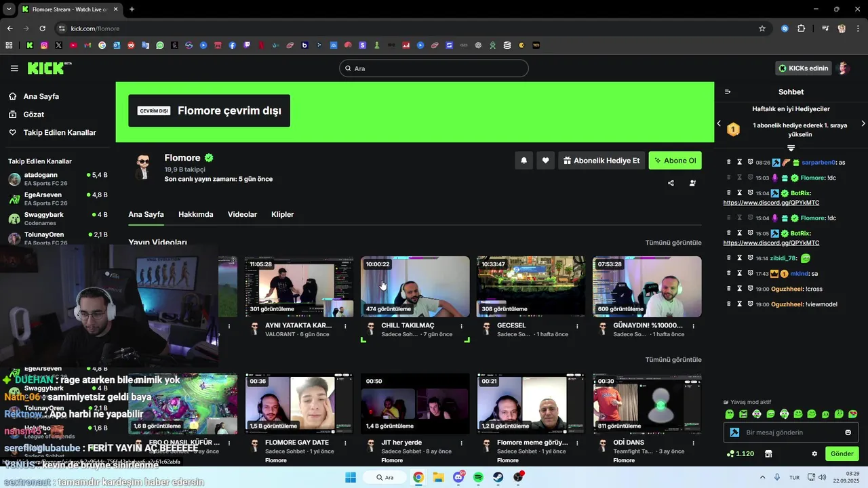Open the first BotRix Discord link
Image resolution: width=868 pixels, height=488 pixels.
771,203
